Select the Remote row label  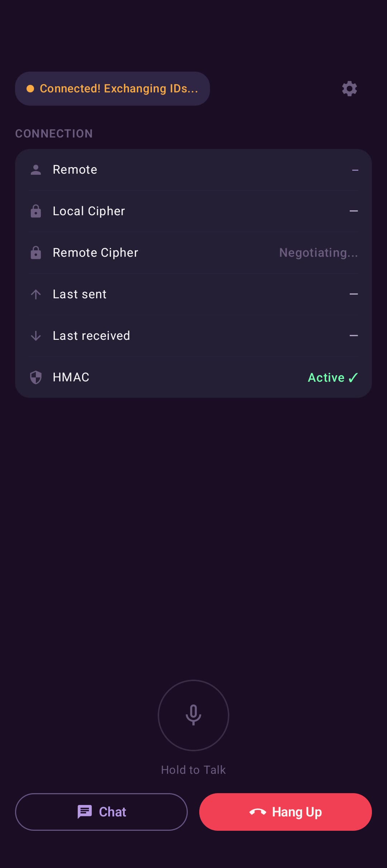click(75, 170)
